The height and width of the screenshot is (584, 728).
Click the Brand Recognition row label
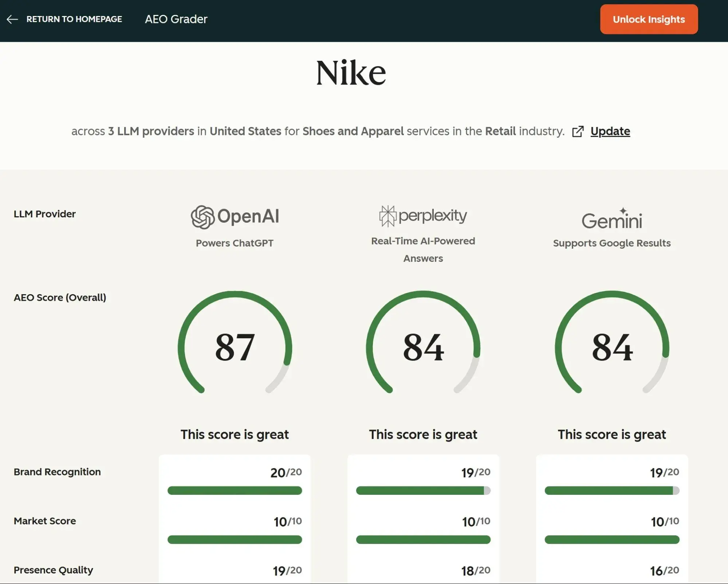click(57, 472)
